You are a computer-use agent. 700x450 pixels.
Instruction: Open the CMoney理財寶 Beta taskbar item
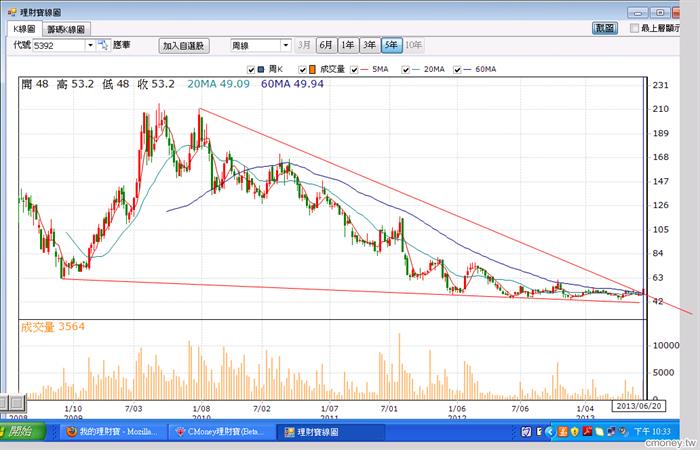click(x=221, y=432)
